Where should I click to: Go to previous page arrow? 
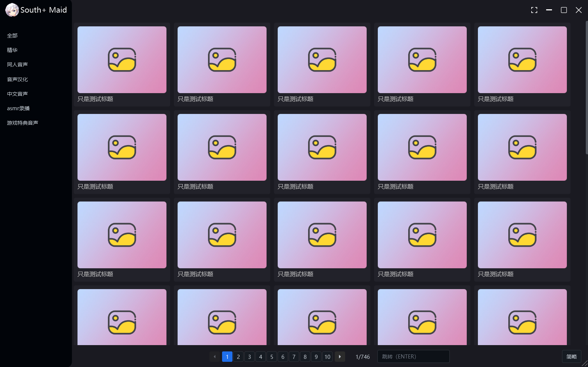(x=215, y=357)
